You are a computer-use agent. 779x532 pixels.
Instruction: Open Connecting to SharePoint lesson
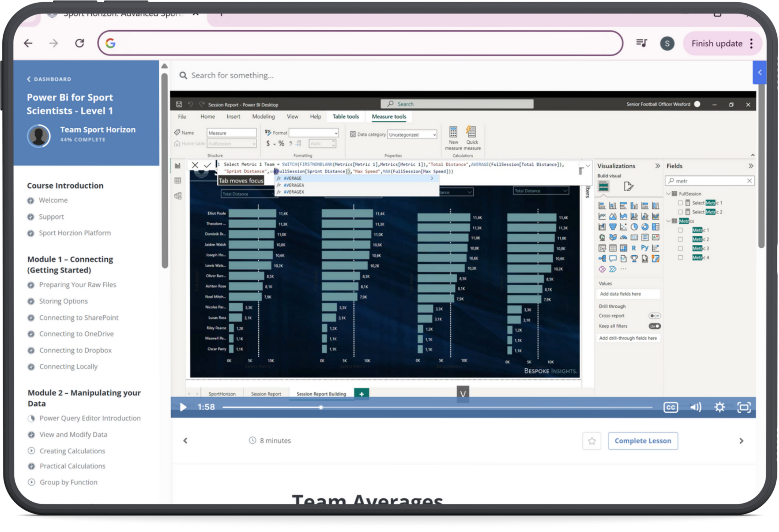pos(79,318)
